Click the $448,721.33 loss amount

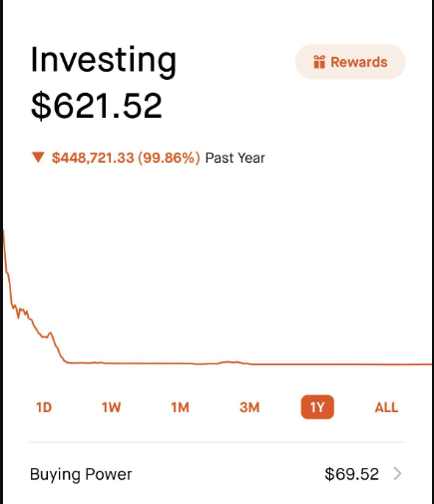tap(93, 158)
